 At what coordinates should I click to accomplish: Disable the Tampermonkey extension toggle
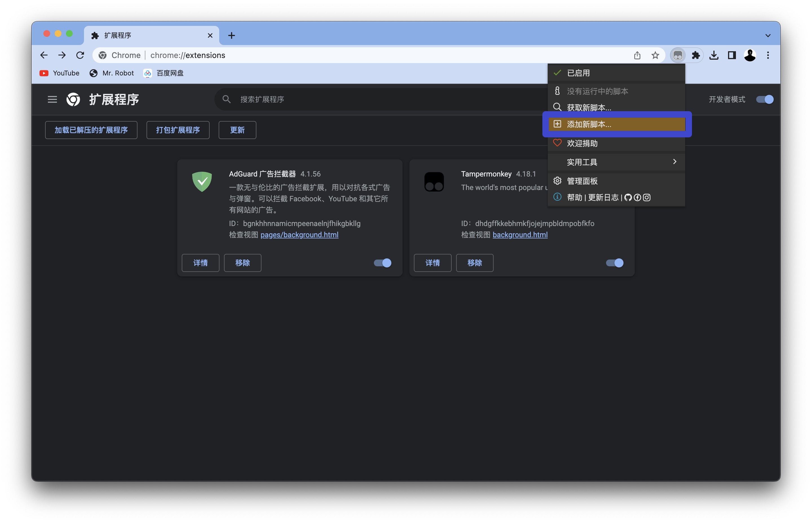614,263
